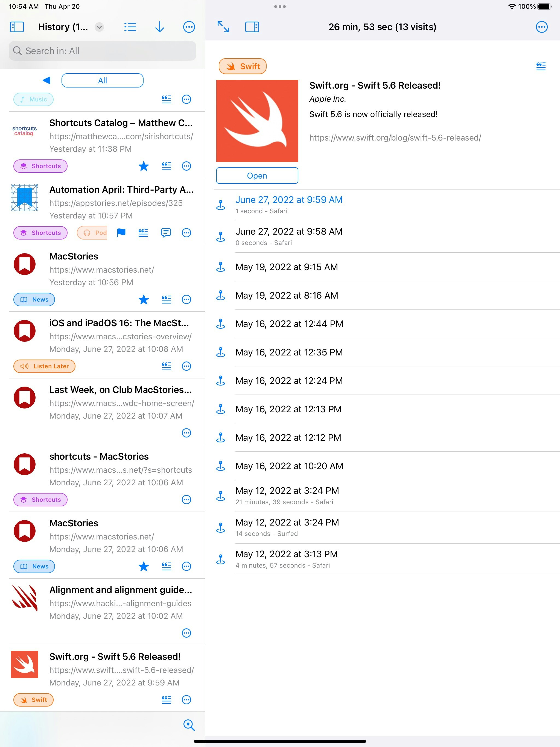Open quote notes for MacStories yesterday entry
The width and height of the screenshot is (560, 747).
click(166, 300)
